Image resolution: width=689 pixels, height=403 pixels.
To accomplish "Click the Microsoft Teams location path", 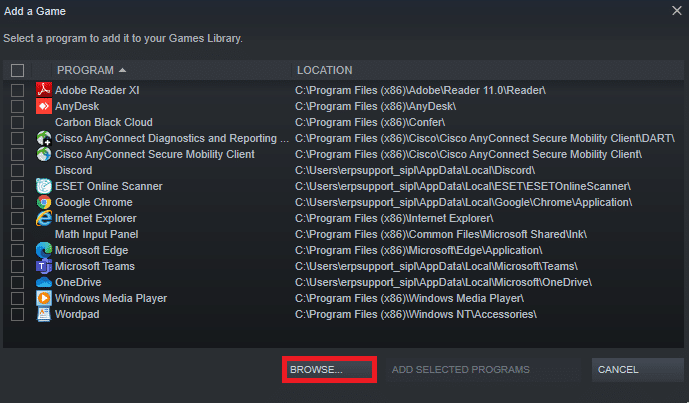I will pyautogui.click(x=436, y=266).
